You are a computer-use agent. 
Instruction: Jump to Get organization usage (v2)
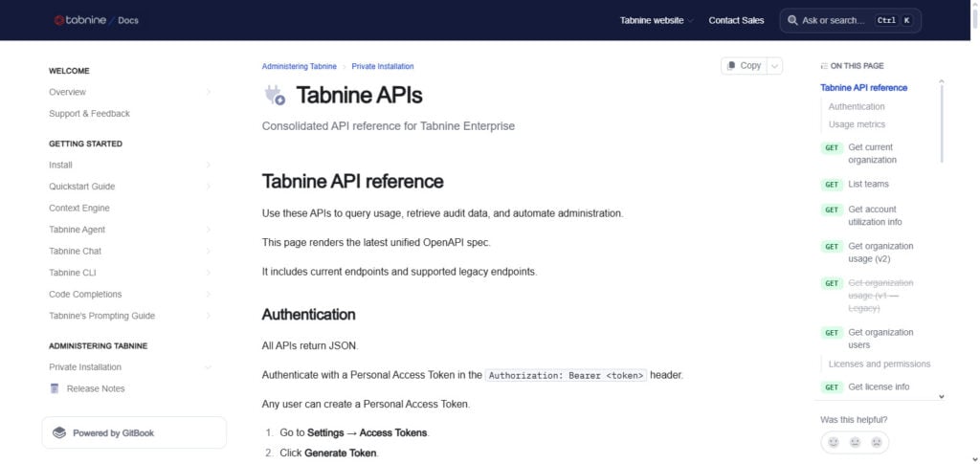click(x=880, y=253)
